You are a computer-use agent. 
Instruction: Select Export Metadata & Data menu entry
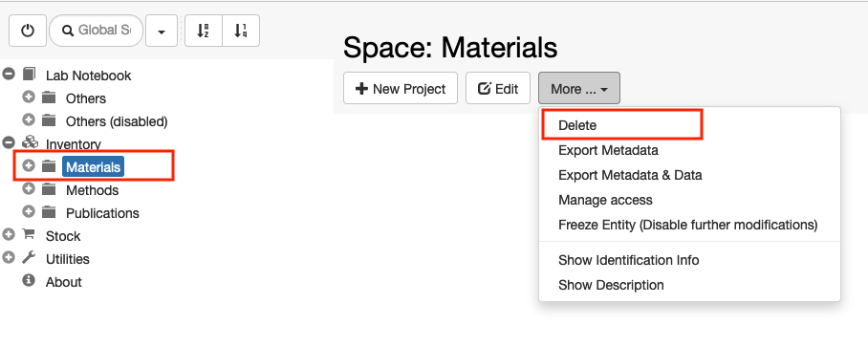[x=630, y=176]
